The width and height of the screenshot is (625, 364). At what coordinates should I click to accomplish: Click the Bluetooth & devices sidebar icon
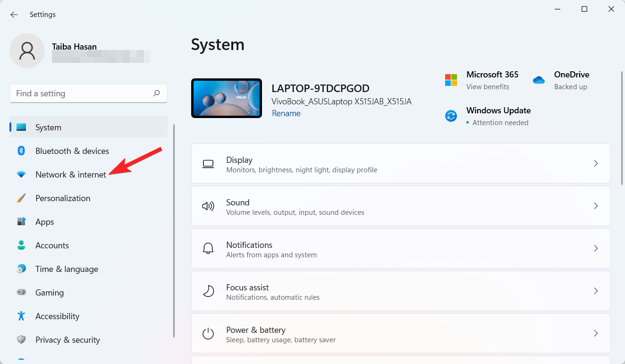21,151
